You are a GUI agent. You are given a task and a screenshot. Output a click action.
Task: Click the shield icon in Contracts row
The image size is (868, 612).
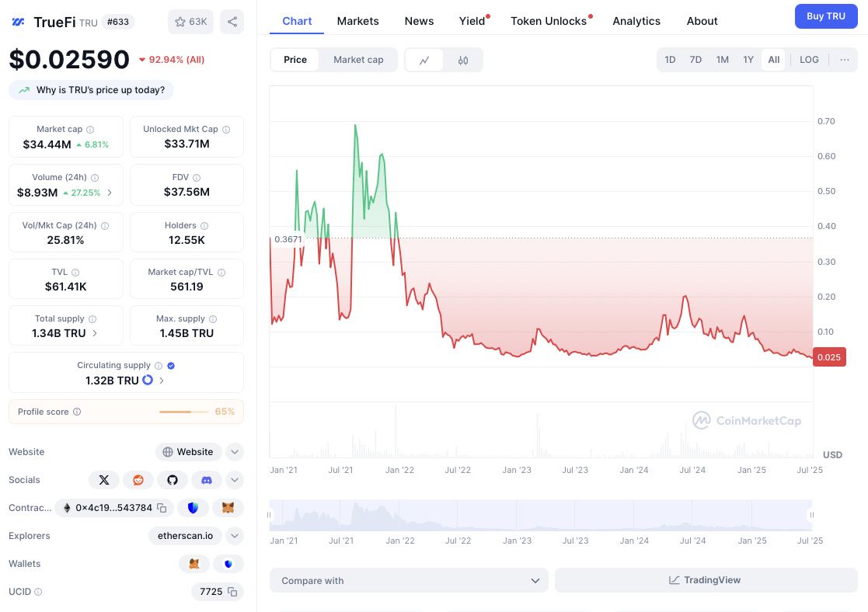click(x=193, y=507)
